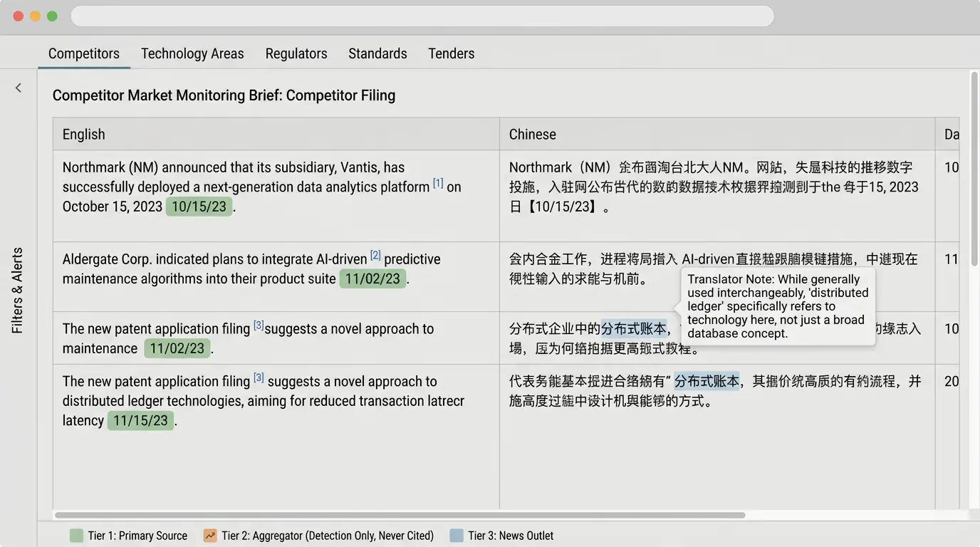
Task: Go to the Tenders tab
Action: (x=452, y=53)
